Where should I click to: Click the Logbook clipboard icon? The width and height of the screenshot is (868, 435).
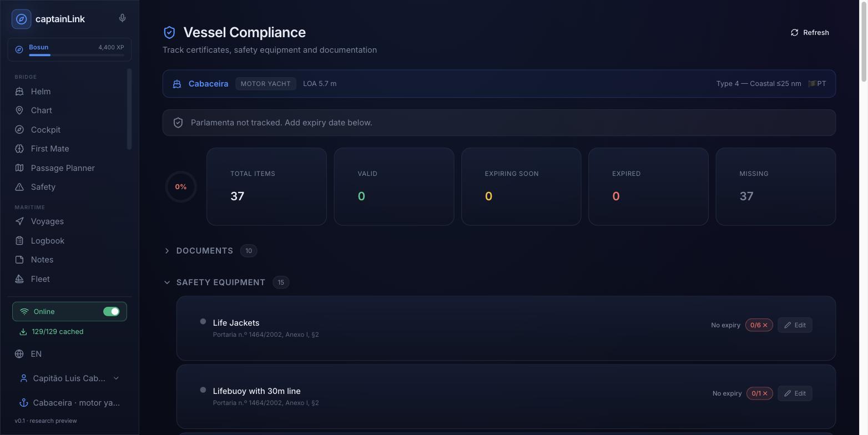[x=19, y=241]
